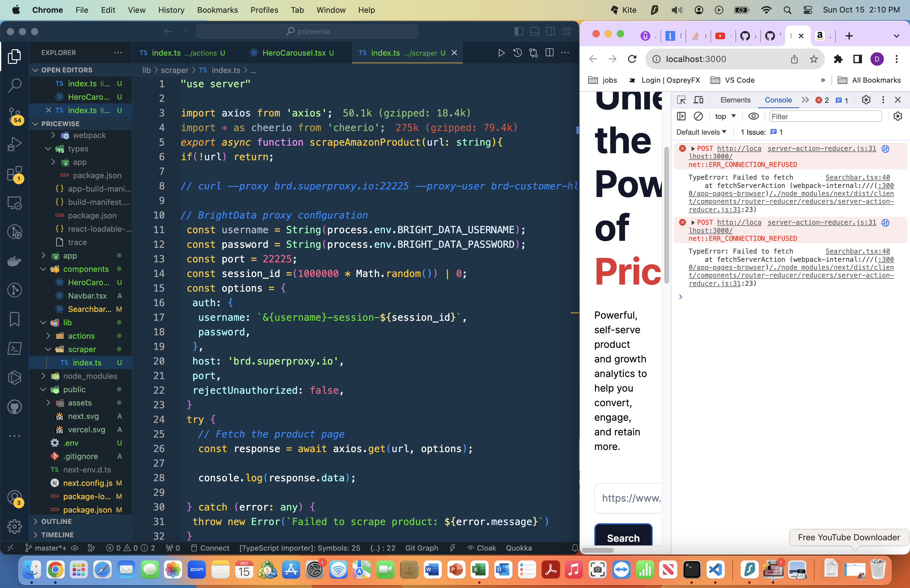This screenshot has height=588, width=910.
Task: Open the Search view in the activity bar
Action: tap(15, 85)
